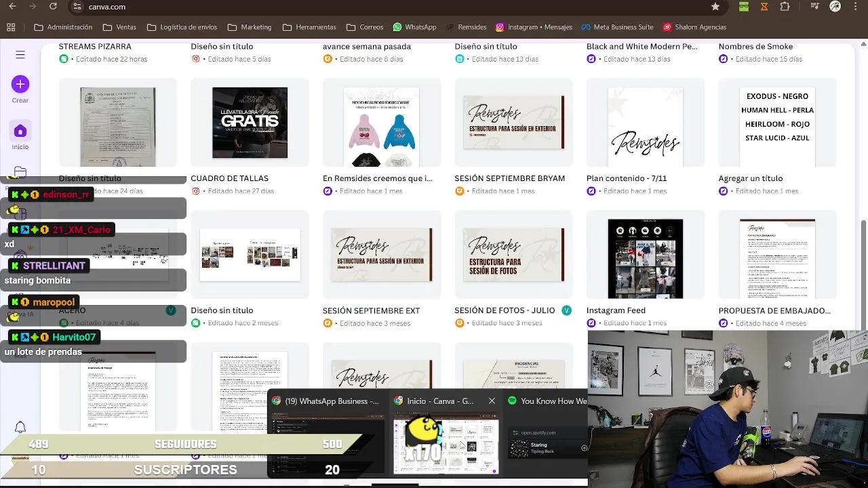The width and height of the screenshot is (868, 488).
Task: Open the CUADRO DE TALLAS design thumbnail
Action: (x=250, y=123)
